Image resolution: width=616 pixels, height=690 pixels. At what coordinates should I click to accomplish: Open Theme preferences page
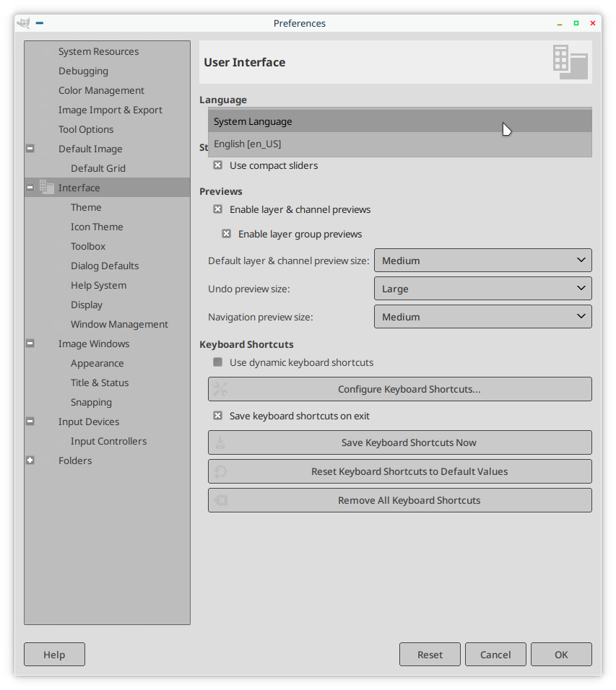click(86, 207)
